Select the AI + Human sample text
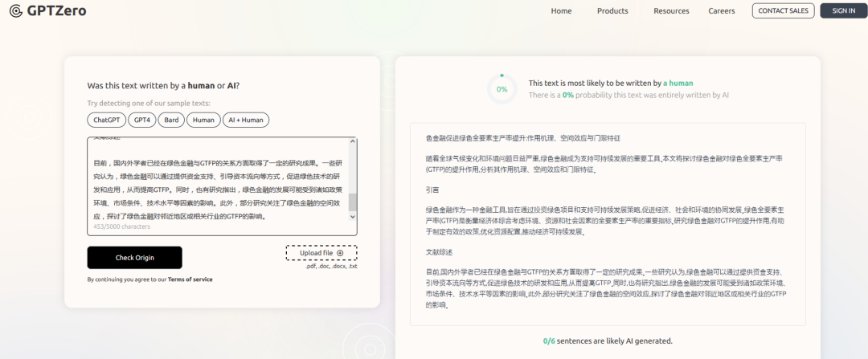The height and width of the screenshot is (359, 868). (246, 120)
